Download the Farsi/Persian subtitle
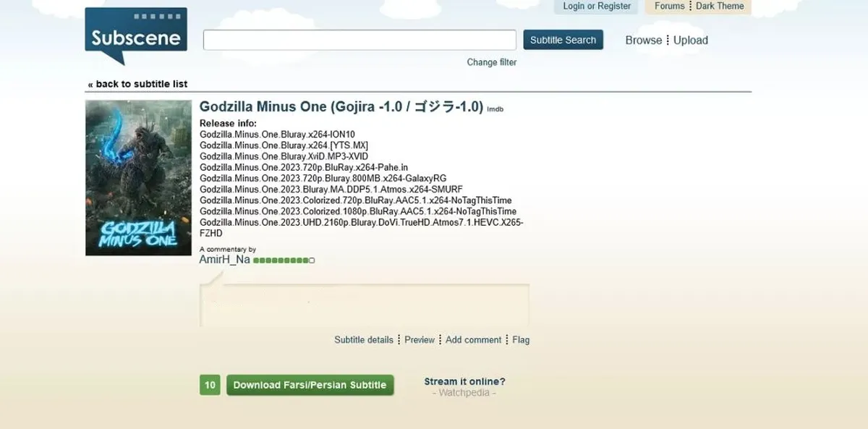The height and width of the screenshot is (429, 868). (310, 385)
